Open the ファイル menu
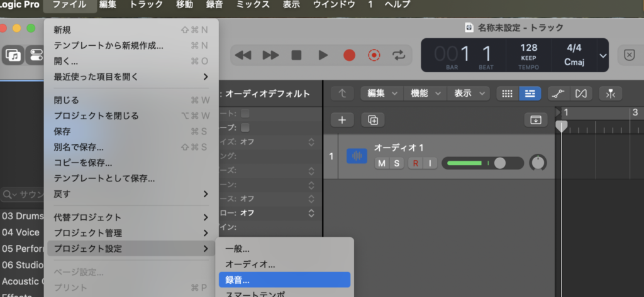 (70, 5)
